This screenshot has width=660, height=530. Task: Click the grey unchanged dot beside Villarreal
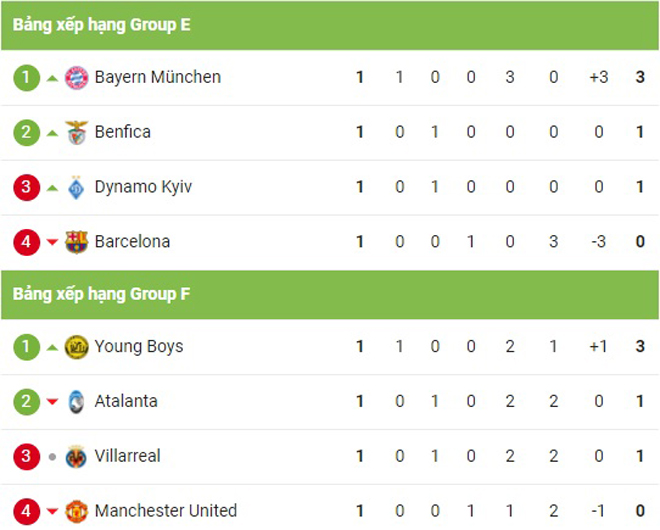click(x=52, y=457)
